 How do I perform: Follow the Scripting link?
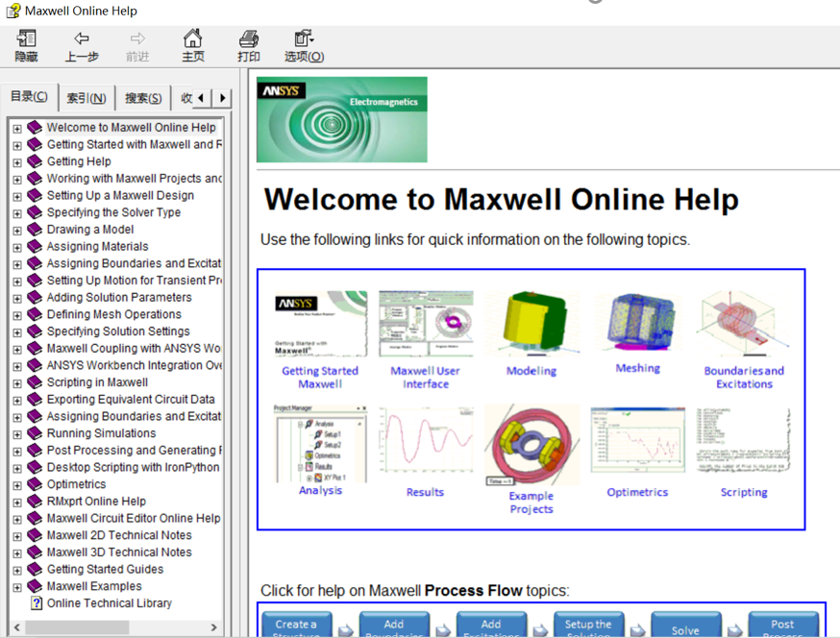(744, 492)
